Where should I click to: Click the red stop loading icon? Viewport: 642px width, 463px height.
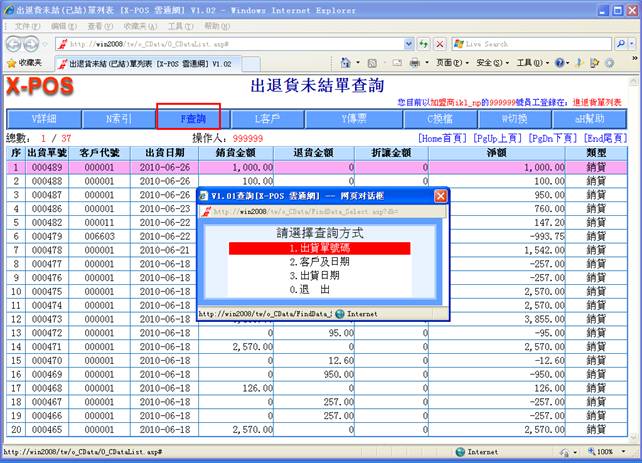point(439,45)
